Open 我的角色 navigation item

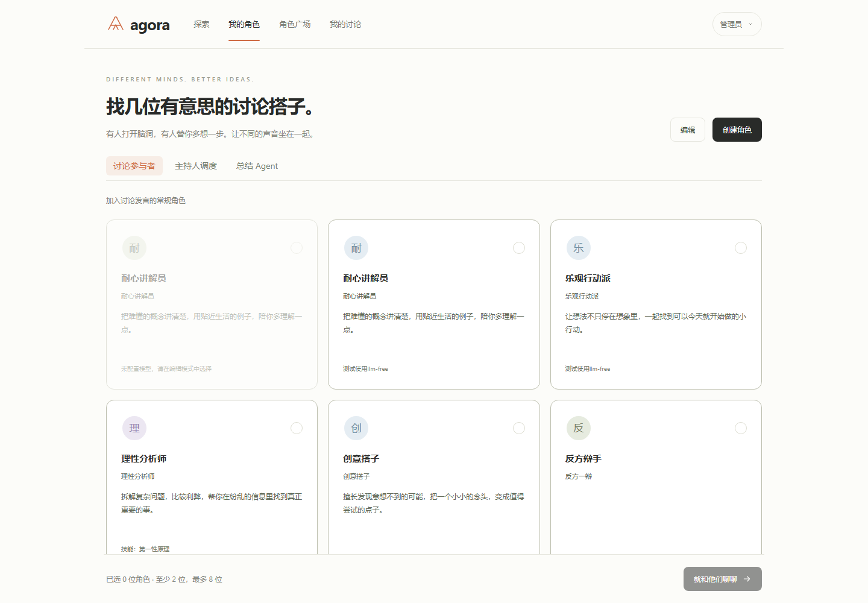pyautogui.click(x=244, y=24)
